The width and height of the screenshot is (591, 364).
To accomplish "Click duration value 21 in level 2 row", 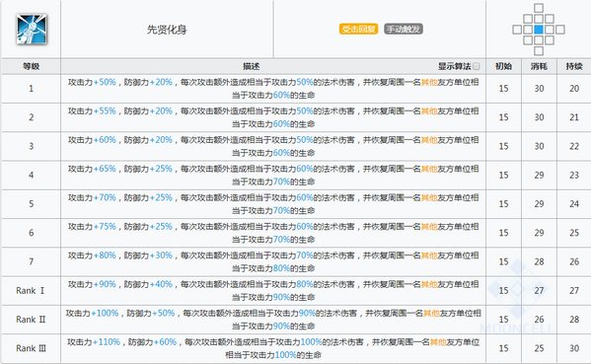I will (x=574, y=117).
